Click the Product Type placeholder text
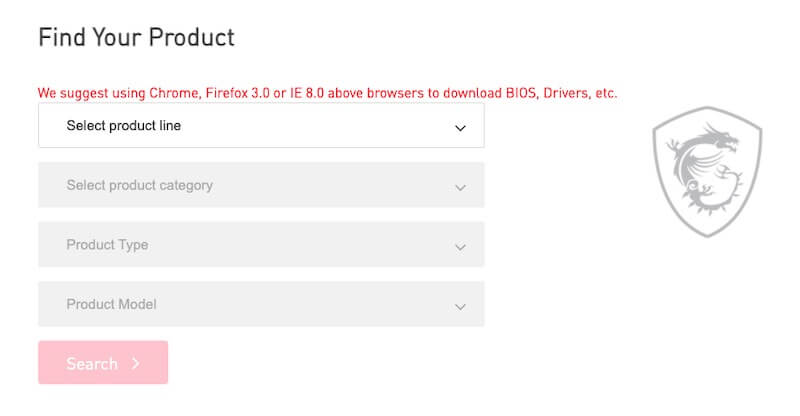 107,245
